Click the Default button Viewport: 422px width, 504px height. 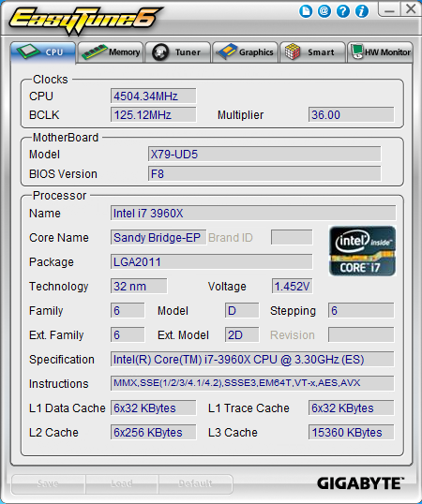pos(195,483)
